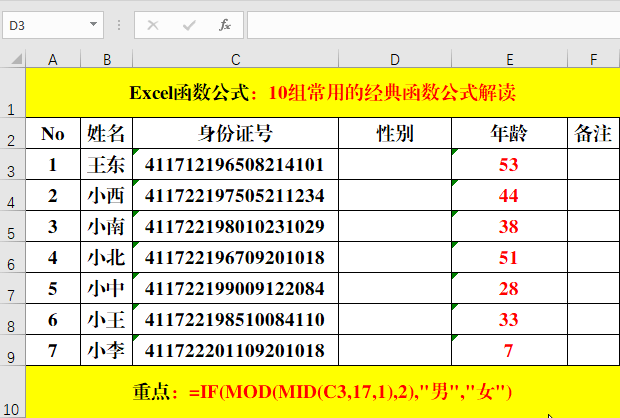Select row 2 header
Viewport: 620px width, 418px height.
click(13, 133)
